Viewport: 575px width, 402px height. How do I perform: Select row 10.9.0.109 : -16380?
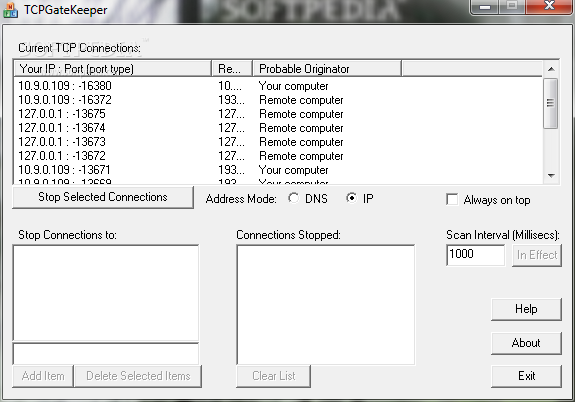[x=278, y=86]
